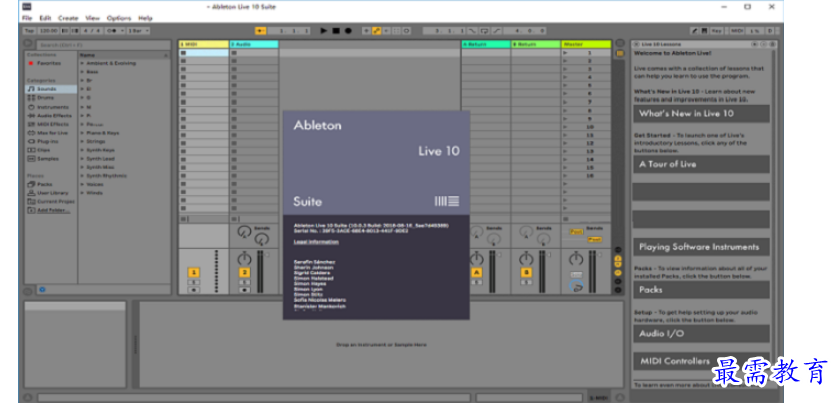
Task: Open the User Library place icon
Action: click(31, 193)
